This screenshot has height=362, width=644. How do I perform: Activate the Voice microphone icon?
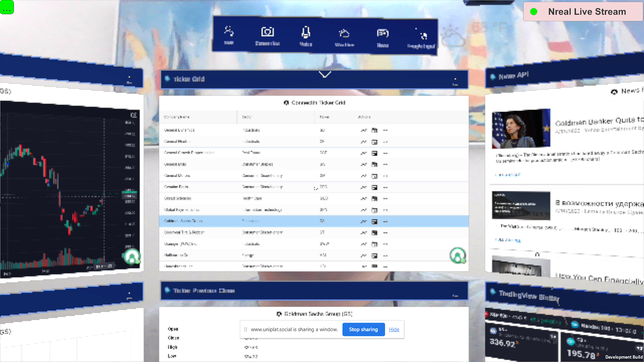(x=306, y=33)
